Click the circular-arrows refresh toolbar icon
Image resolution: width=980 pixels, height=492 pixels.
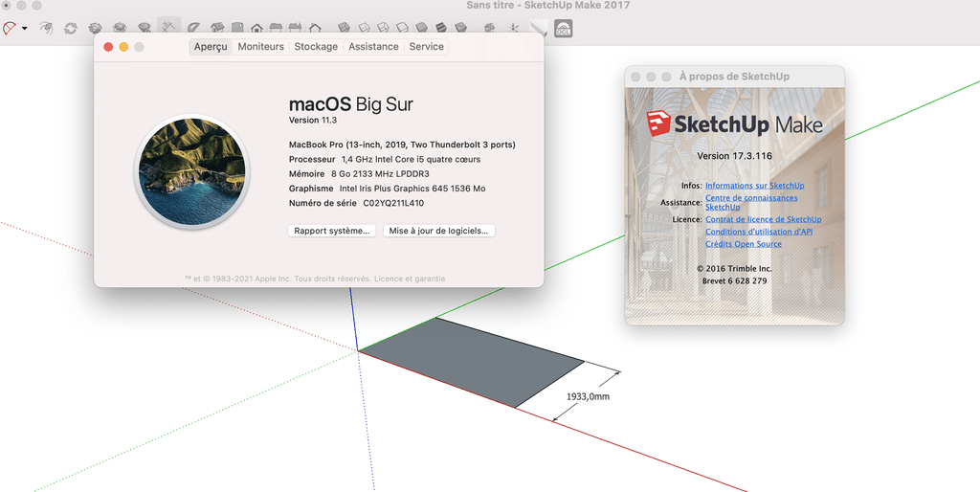tap(71, 28)
